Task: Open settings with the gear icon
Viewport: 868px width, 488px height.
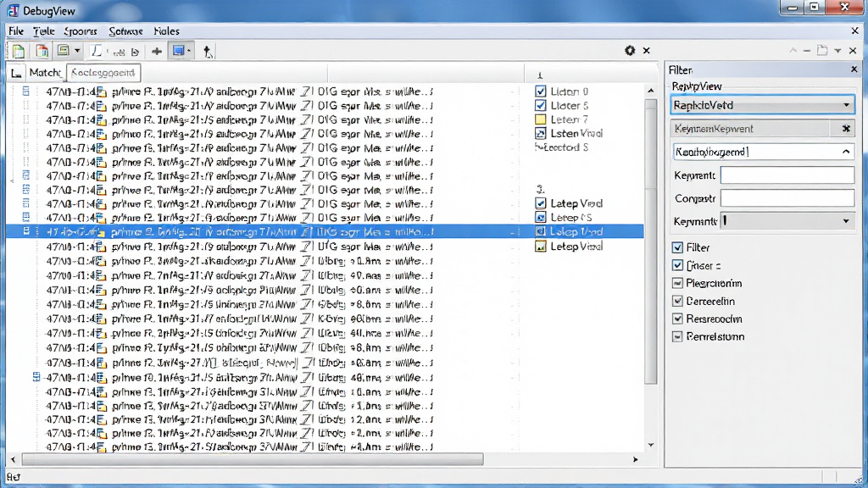Action: point(630,50)
